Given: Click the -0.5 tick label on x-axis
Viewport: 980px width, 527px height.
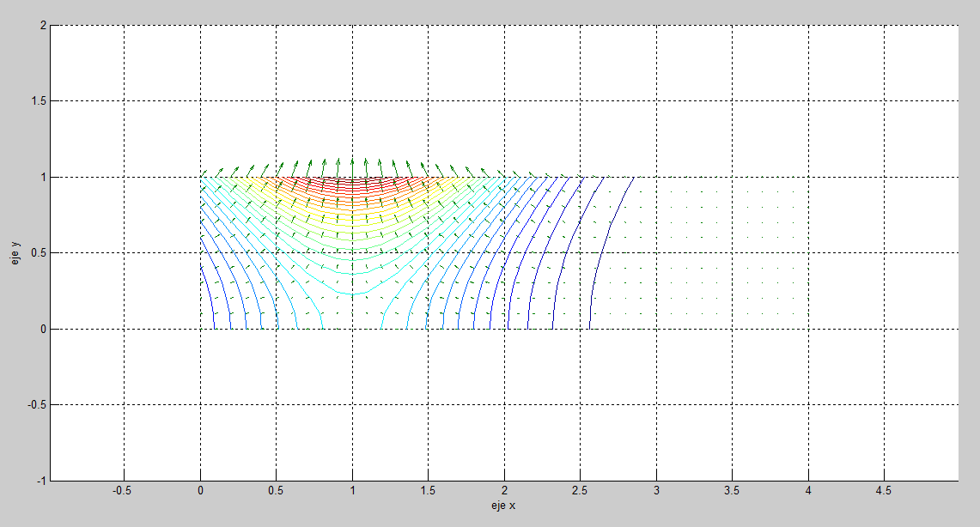Looking at the screenshot, I should click(124, 490).
